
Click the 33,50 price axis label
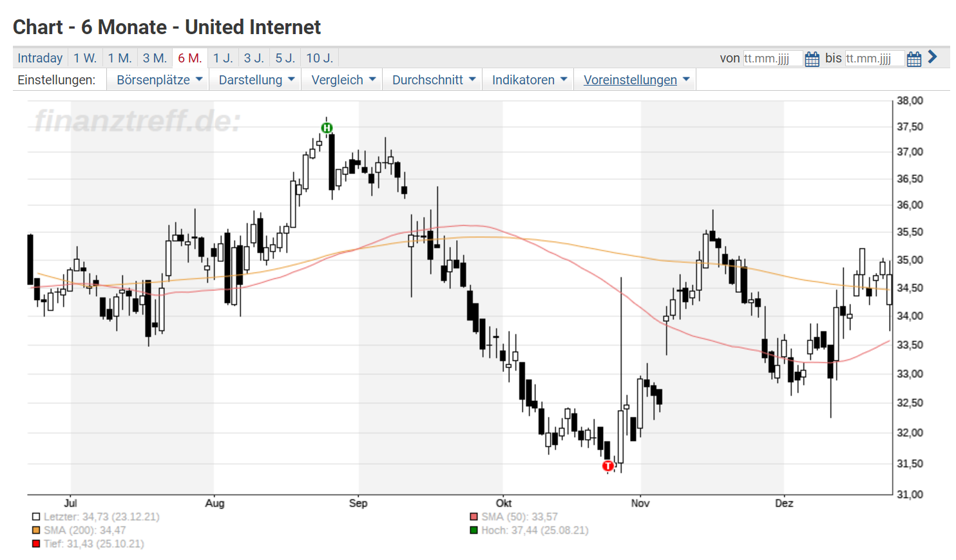pyautogui.click(x=910, y=345)
